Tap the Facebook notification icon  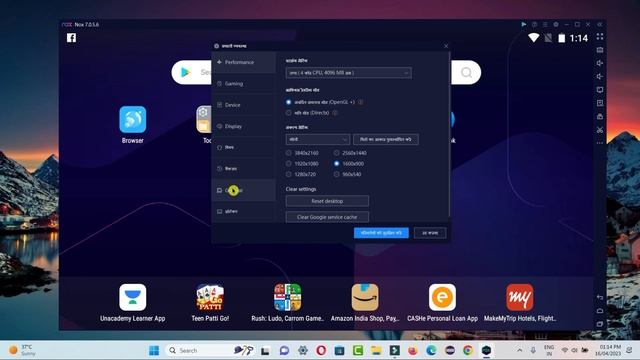tap(71, 38)
